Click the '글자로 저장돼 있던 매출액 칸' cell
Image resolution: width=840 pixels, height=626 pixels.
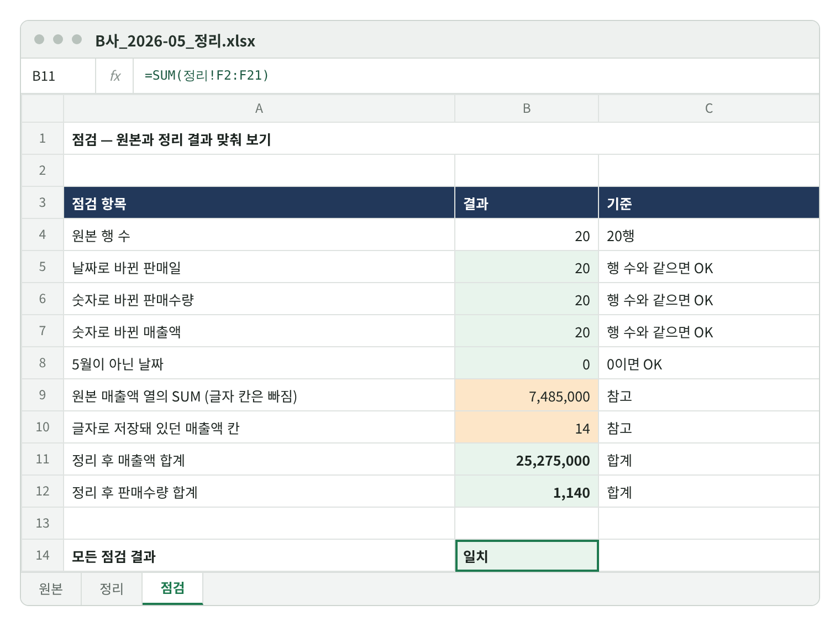point(259,427)
